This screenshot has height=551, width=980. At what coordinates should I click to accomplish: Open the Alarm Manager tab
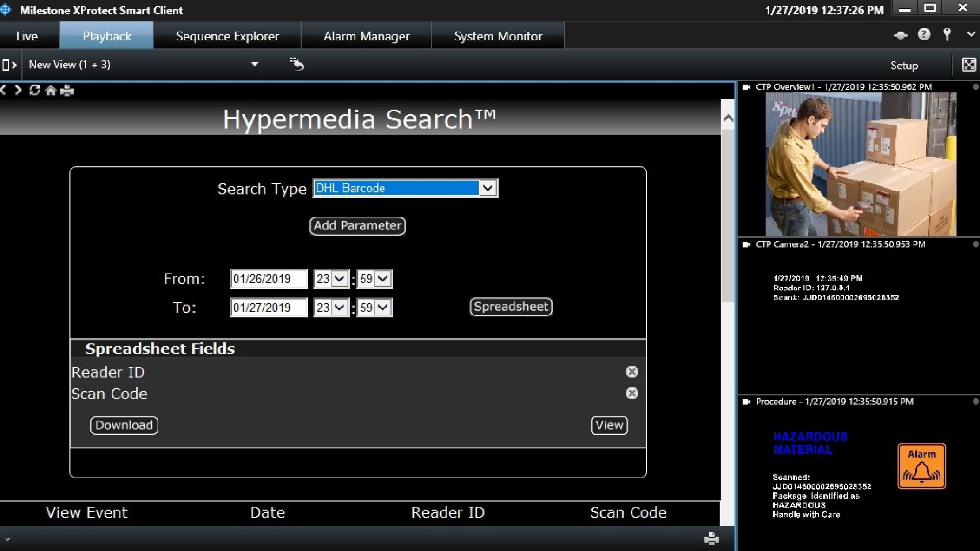point(366,36)
